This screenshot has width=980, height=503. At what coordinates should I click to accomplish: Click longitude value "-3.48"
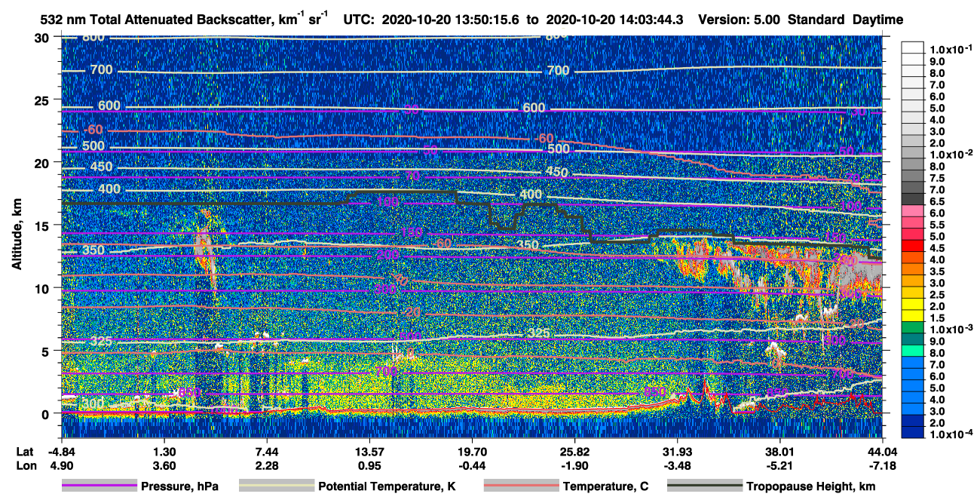coord(677,466)
